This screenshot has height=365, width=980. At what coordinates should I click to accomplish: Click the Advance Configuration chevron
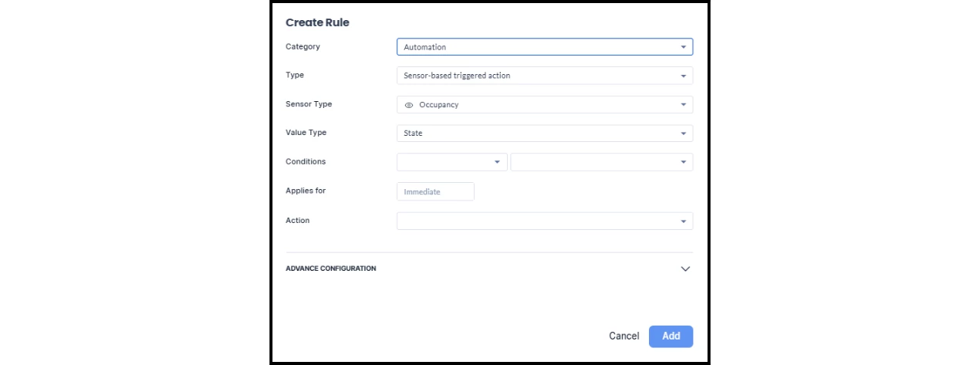(685, 269)
